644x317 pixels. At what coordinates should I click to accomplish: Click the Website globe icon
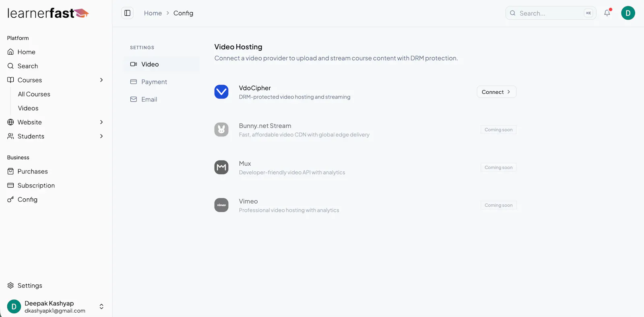[x=11, y=122]
